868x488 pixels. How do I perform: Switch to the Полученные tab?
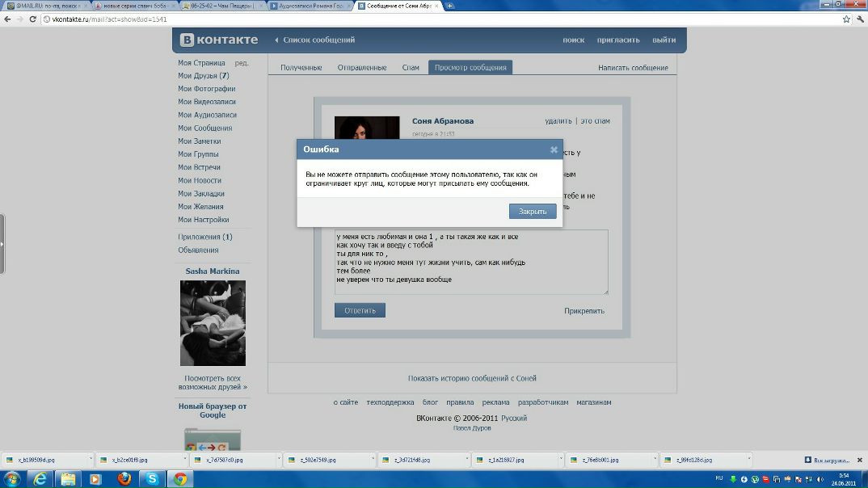coord(301,68)
